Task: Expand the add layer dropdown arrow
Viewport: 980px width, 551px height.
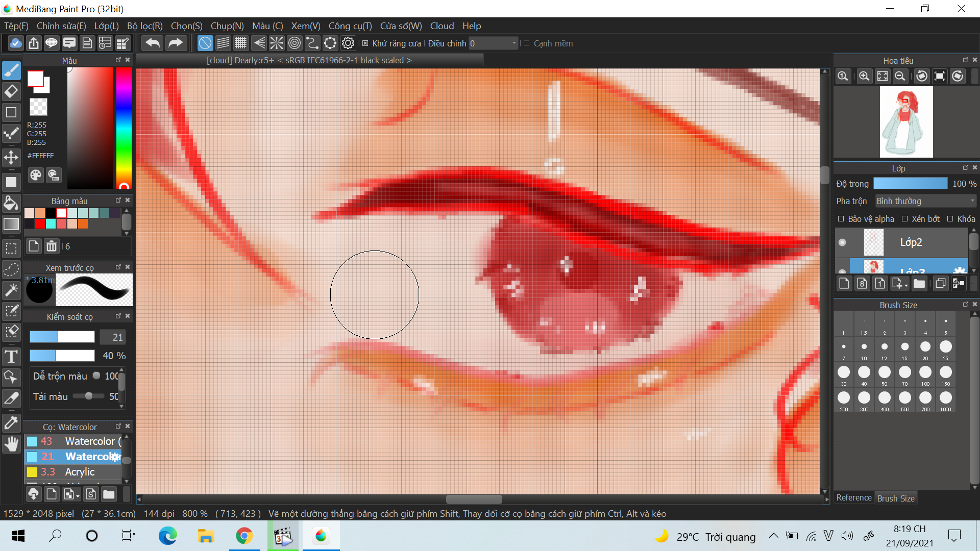Action: [x=906, y=285]
